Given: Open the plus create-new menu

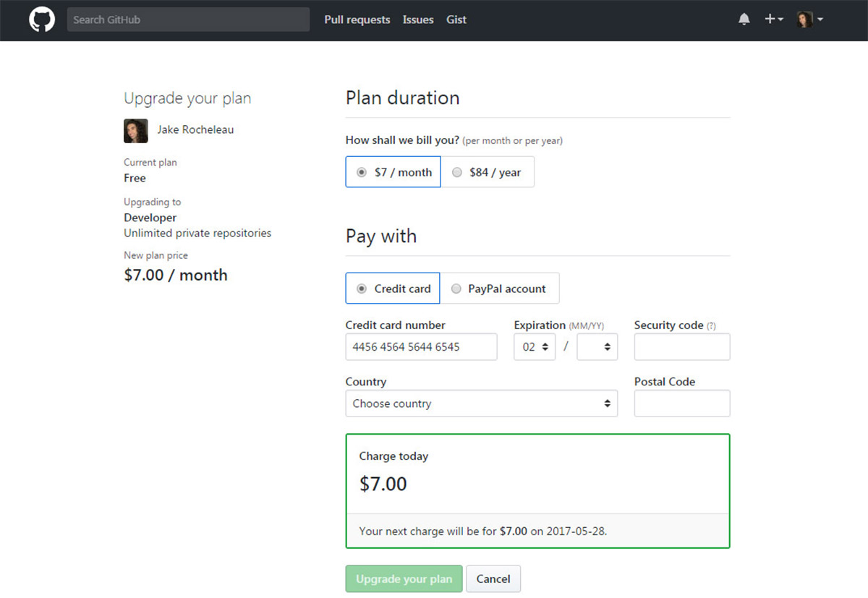Looking at the screenshot, I should pyautogui.click(x=773, y=20).
